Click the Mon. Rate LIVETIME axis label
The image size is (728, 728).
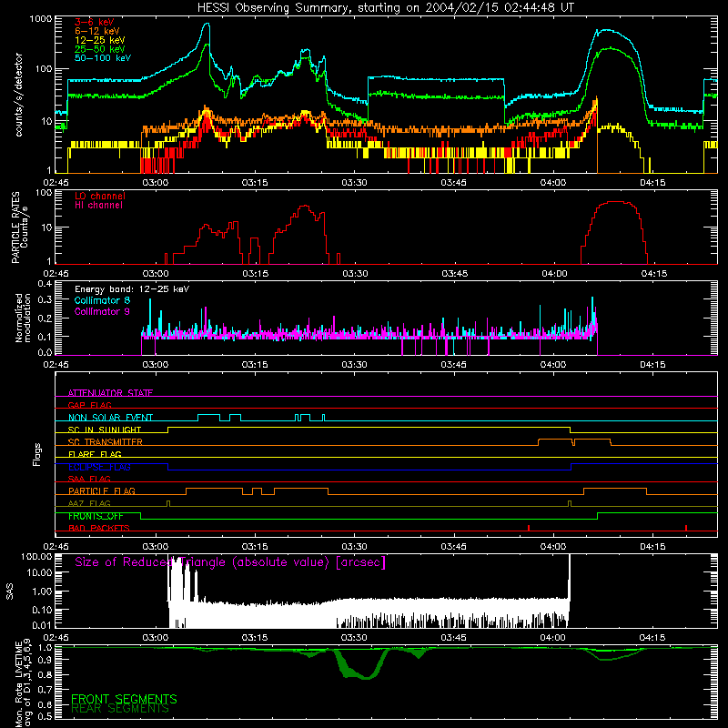click(23, 682)
